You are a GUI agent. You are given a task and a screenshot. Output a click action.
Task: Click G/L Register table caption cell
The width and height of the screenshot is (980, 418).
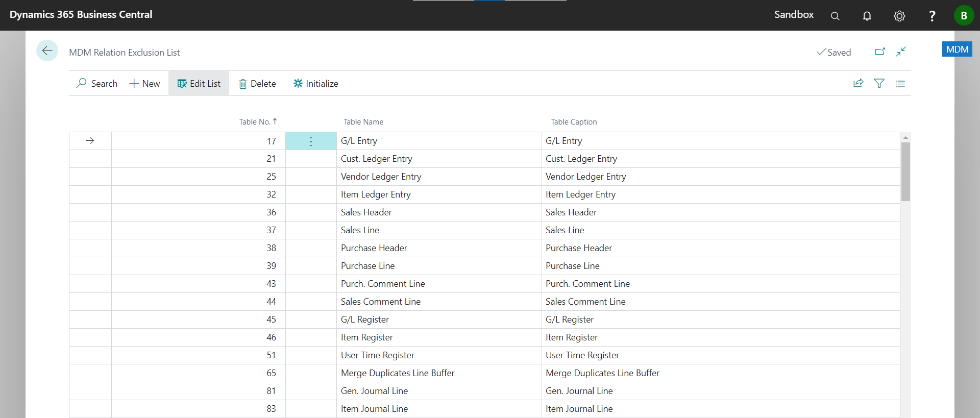click(721, 319)
